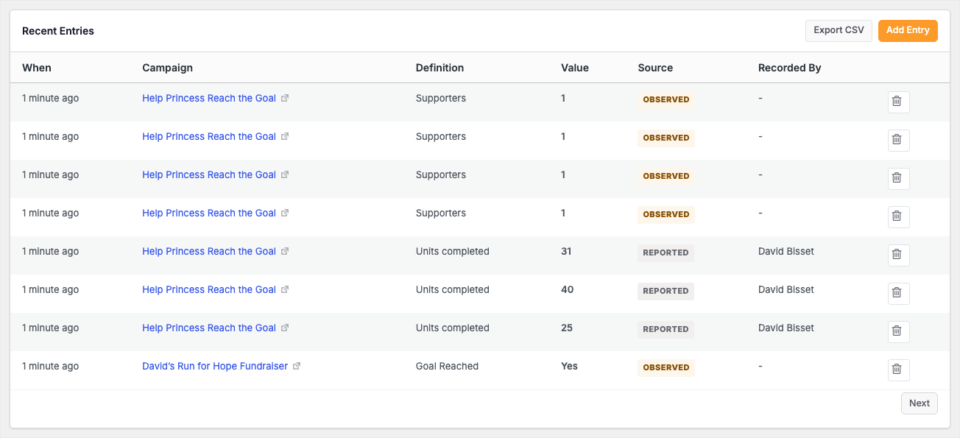Click the Source column header

[655, 67]
